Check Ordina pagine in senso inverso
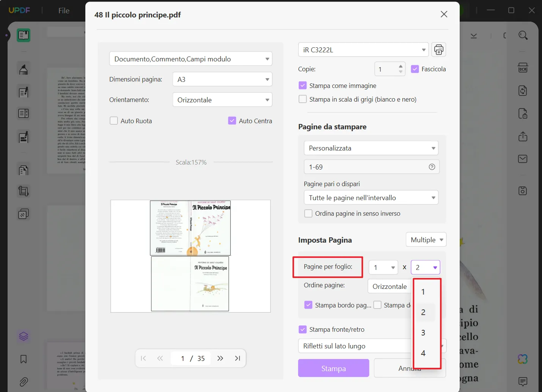This screenshot has height=392, width=542. (x=308, y=213)
